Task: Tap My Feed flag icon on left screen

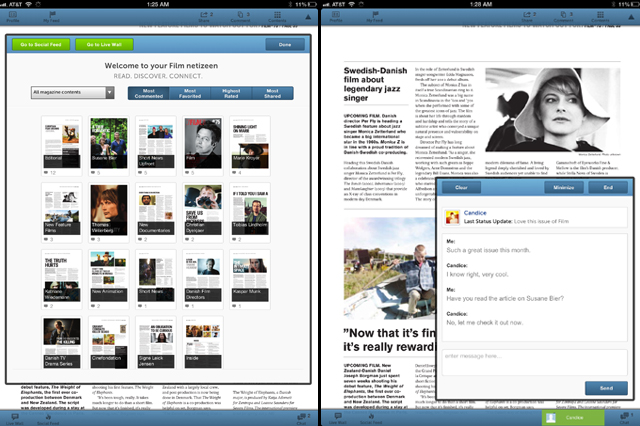Action: [x=52, y=17]
